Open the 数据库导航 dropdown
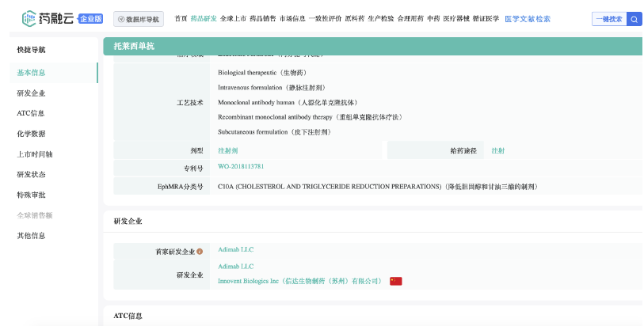Viewport: 644px width, 326px height. (139, 19)
